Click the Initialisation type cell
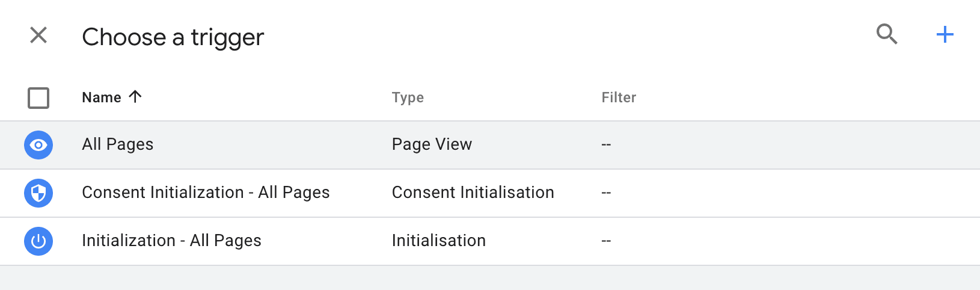This screenshot has height=290, width=980. tap(439, 241)
